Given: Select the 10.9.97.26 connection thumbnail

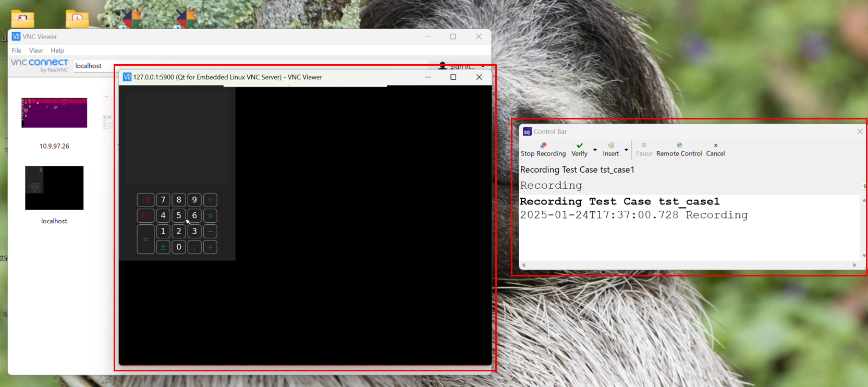Looking at the screenshot, I should pos(54,113).
